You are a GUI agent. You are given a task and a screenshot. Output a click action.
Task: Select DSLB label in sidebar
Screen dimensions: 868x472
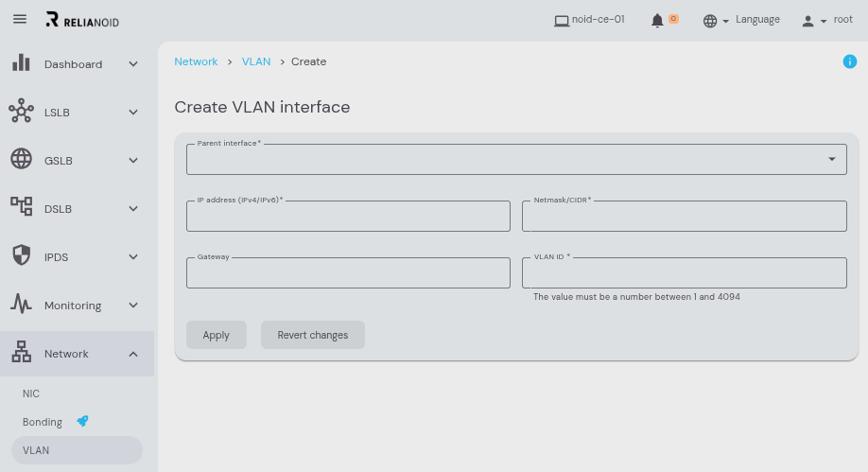58,209
